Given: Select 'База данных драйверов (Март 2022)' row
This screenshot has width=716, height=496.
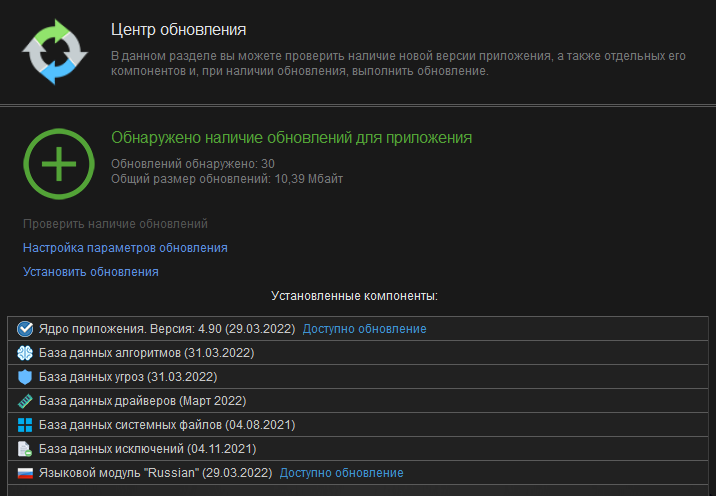Looking at the screenshot, I should tap(358, 401).
